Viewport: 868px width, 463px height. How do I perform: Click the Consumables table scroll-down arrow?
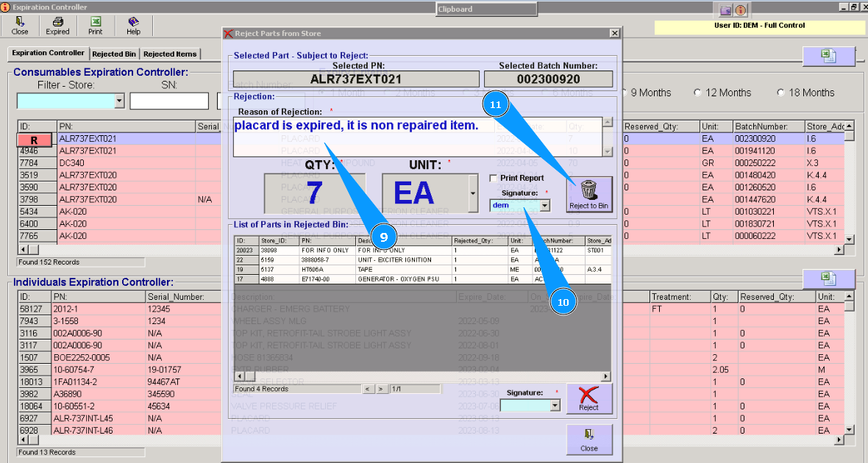pyautogui.click(x=849, y=239)
